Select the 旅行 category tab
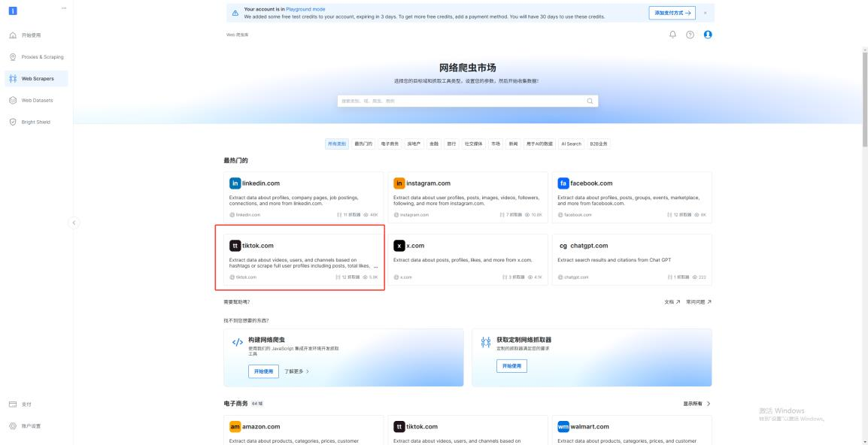 click(452, 144)
